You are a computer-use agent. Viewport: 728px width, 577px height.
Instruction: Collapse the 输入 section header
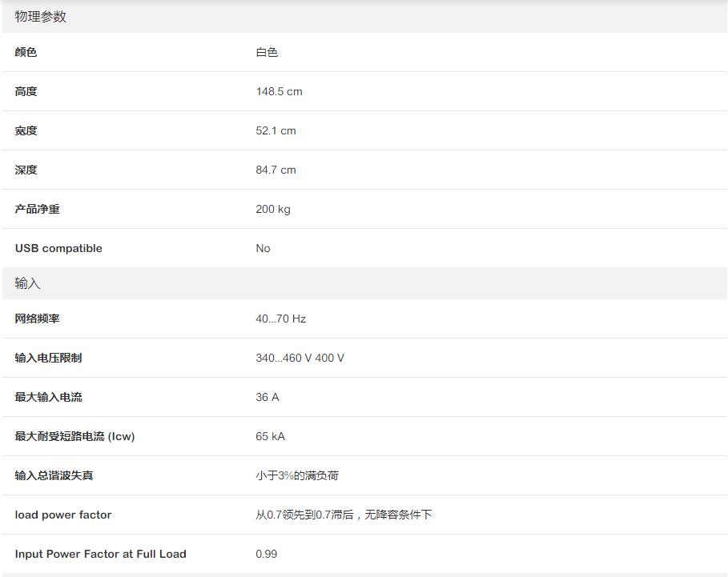click(28, 283)
